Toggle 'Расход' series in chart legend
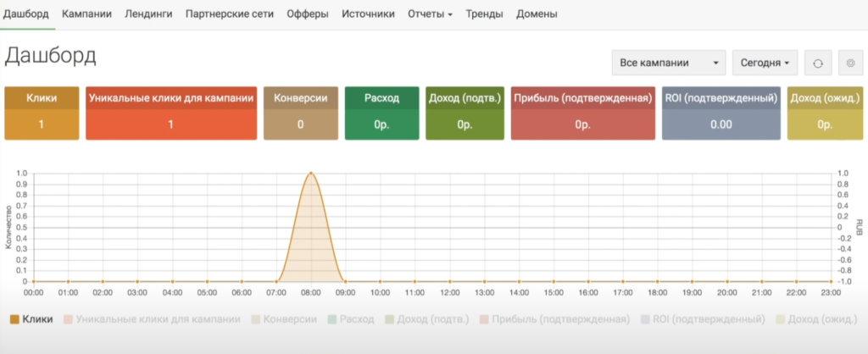Viewport: 868px width, 354px height. [351, 319]
